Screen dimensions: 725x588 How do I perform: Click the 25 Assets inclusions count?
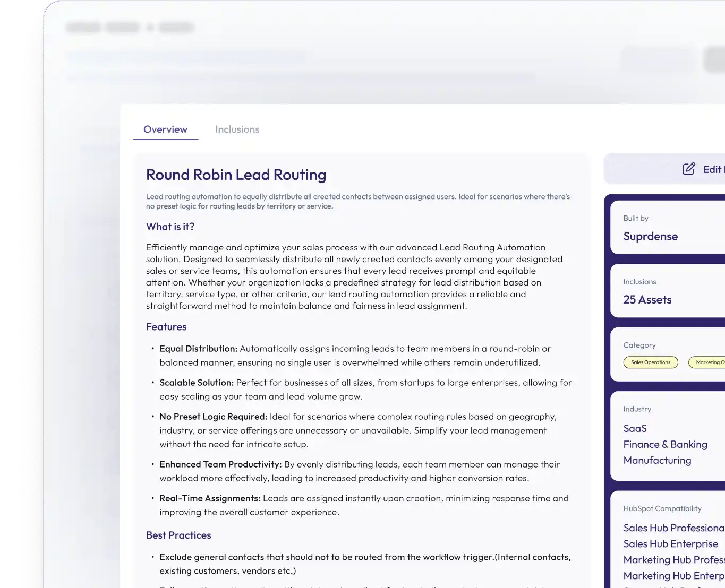coord(647,300)
